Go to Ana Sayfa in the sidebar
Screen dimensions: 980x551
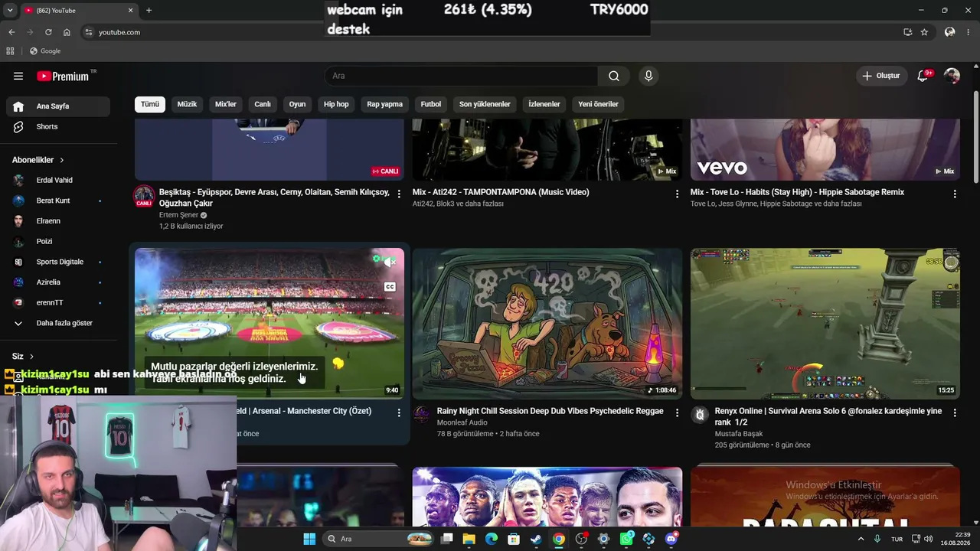pyautogui.click(x=57, y=106)
